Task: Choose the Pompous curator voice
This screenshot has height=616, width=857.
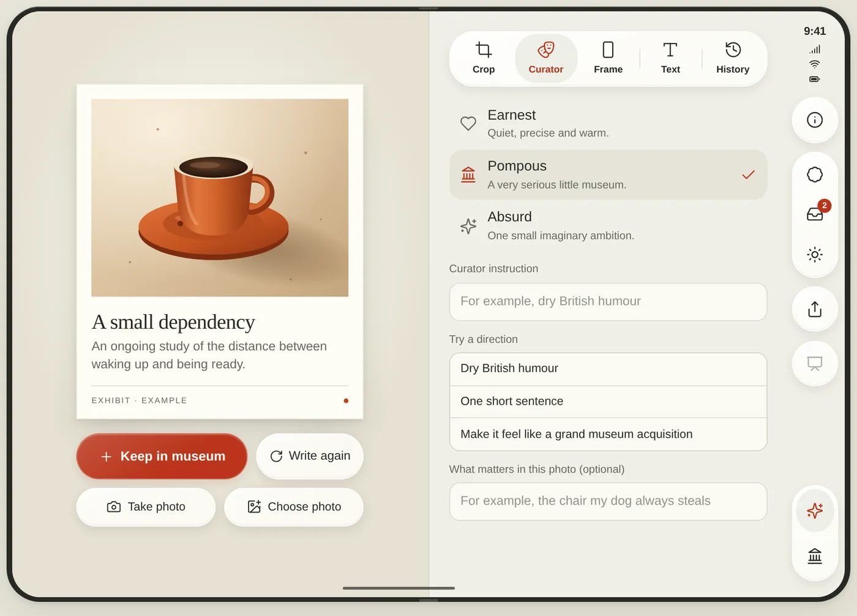Action: coord(608,175)
